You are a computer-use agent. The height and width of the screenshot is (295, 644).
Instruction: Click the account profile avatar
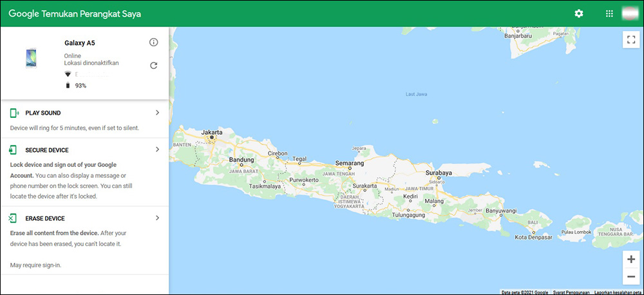tap(630, 14)
